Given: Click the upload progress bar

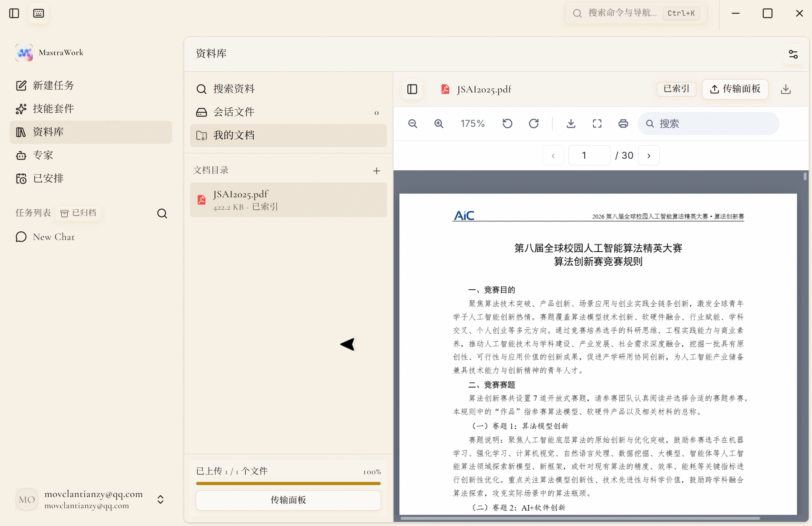Looking at the screenshot, I should tap(288, 483).
